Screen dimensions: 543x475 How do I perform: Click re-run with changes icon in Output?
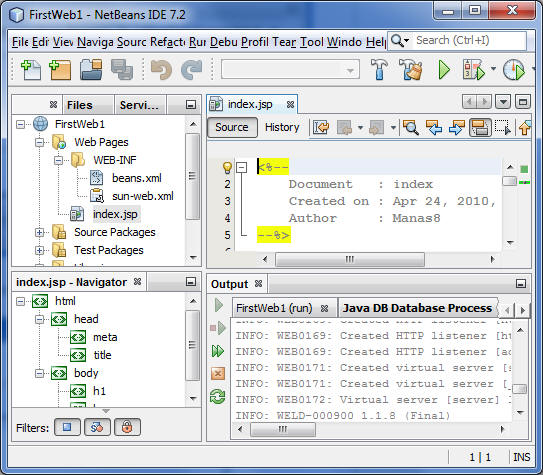(x=218, y=328)
